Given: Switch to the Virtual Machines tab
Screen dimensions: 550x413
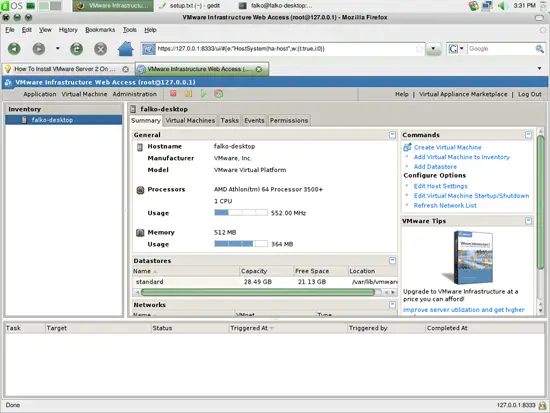Looking at the screenshot, I should tap(190, 120).
